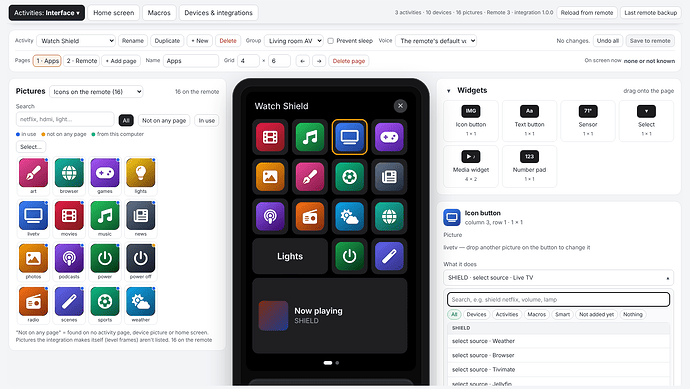
Task: Filter actions by Devices
Action: coord(476,314)
